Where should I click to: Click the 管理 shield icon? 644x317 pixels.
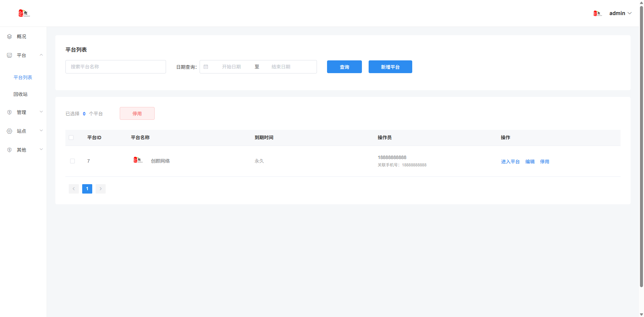tap(9, 112)
